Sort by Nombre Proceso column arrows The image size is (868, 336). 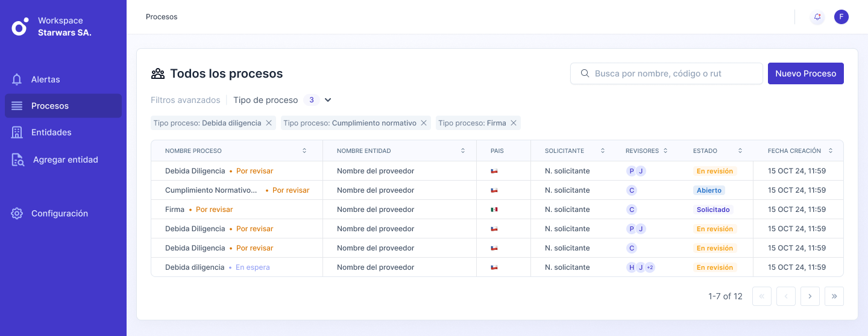(x=304, y=151)
